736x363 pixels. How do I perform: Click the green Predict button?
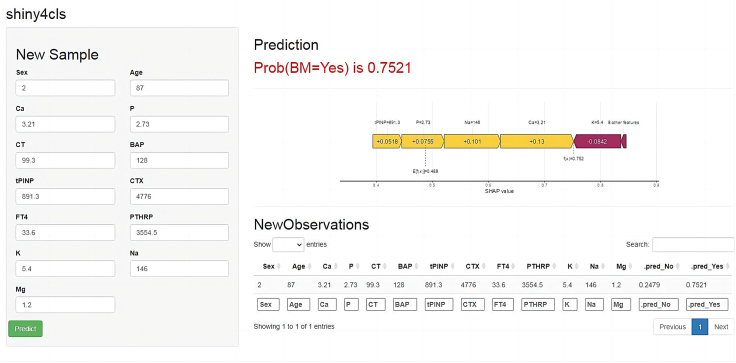coord(25,329)
